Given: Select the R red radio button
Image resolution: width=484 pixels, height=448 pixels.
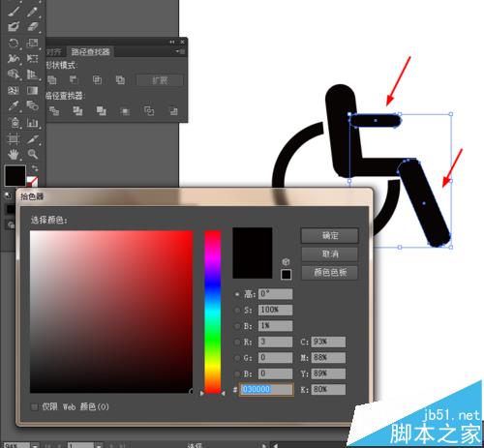Looking at the screenshot, I should [237, 342].
